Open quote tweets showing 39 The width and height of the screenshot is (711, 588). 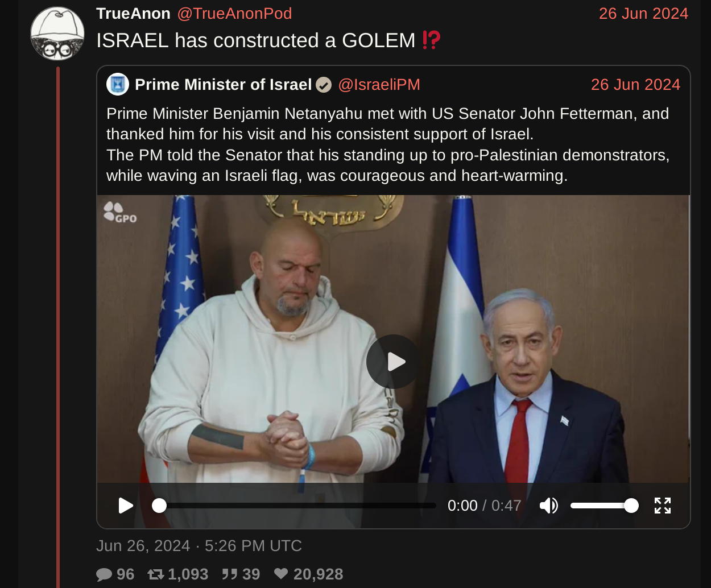pyautogui.click(x=241, y=574)
